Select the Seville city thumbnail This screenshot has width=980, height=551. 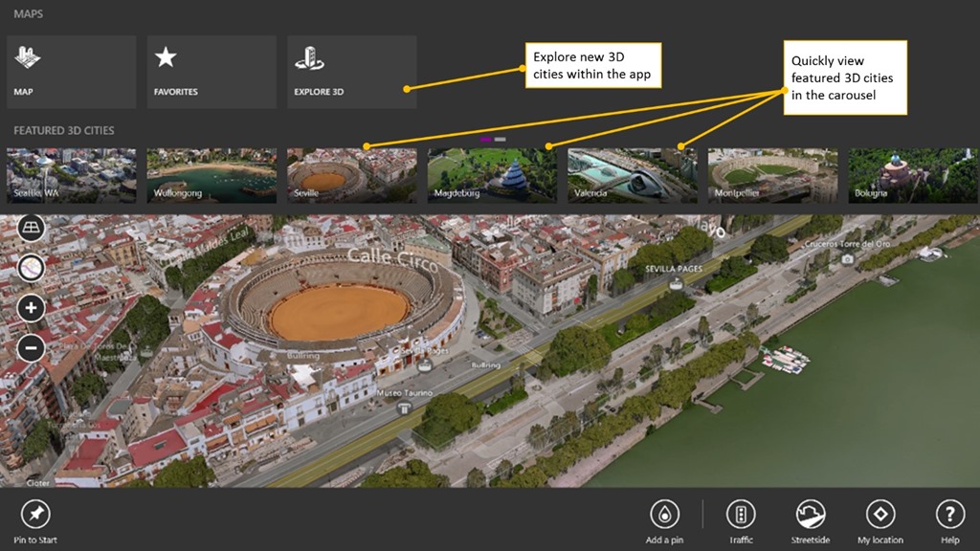pyautogui.click(x=352, y=176)
